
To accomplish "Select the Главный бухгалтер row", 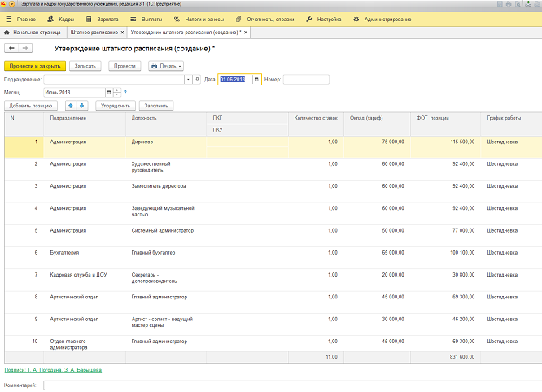I will pyautogui.click(x=273, y=258).
